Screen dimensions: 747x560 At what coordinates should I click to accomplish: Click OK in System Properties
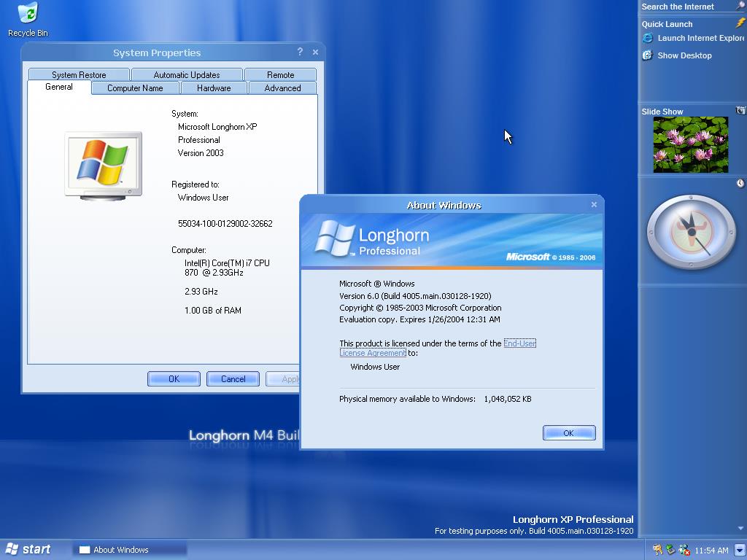(x=174, y=379)
